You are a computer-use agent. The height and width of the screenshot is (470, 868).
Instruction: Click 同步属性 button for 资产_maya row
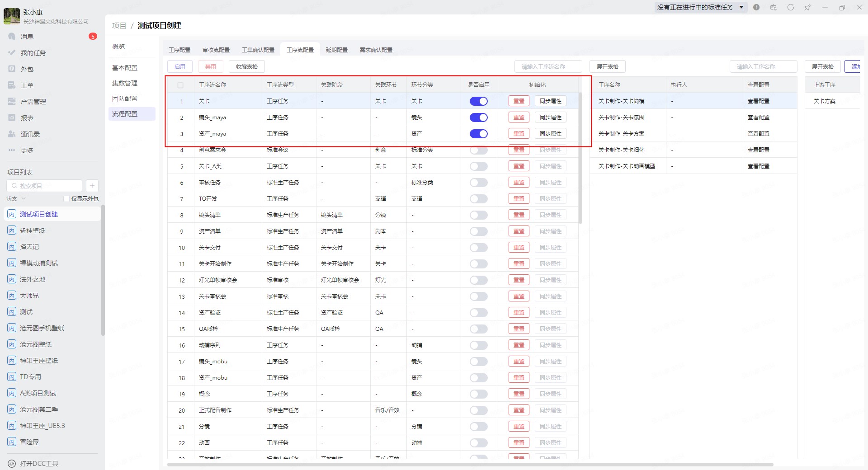[550, 134]
